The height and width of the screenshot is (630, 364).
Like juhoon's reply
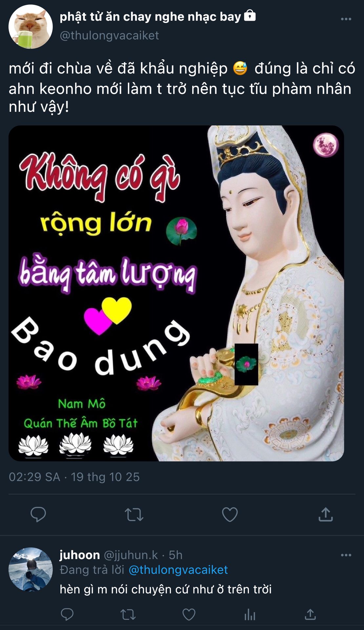click(189, 614)
